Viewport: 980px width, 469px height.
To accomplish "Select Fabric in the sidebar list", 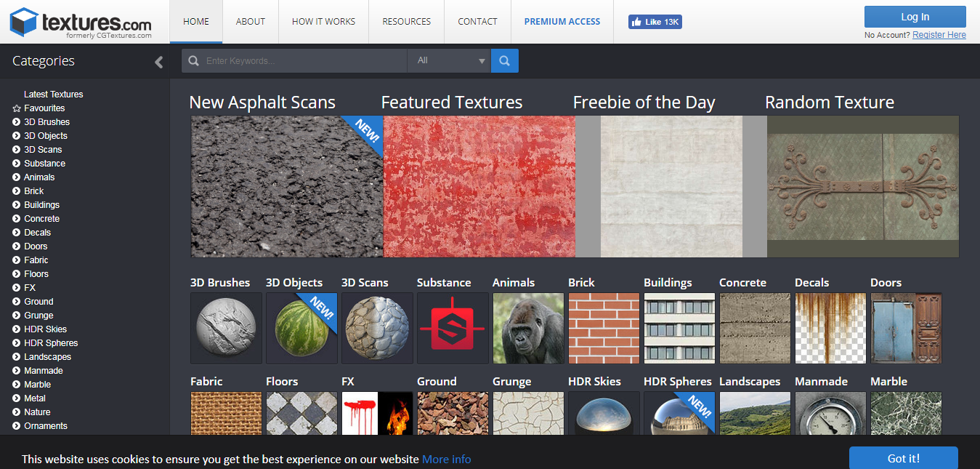I will [x=36, y=260].
